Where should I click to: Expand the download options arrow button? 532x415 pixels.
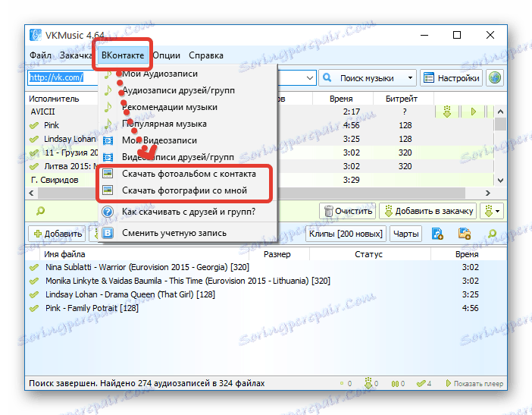[x=492, y=211]
